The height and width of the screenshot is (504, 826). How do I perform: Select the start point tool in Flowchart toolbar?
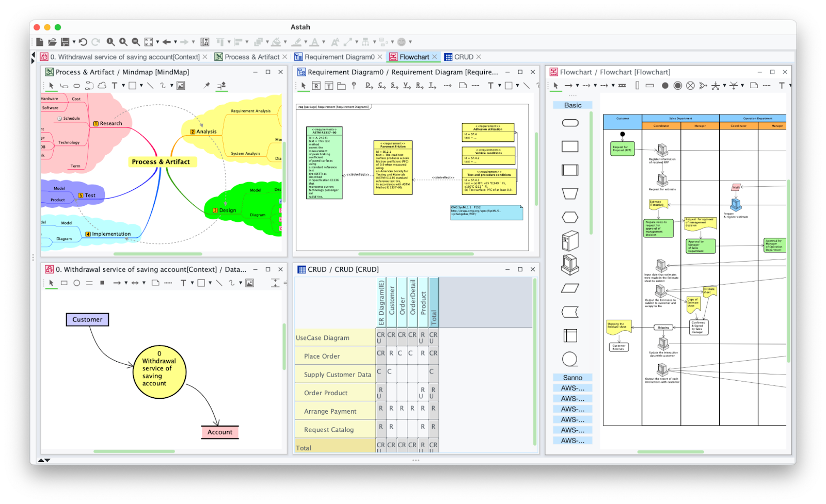tap(665, 86)
